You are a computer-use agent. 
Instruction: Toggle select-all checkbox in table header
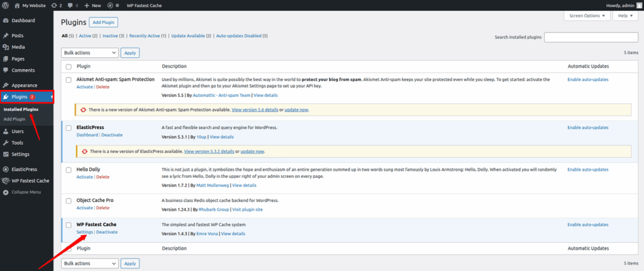pos(69,67)
